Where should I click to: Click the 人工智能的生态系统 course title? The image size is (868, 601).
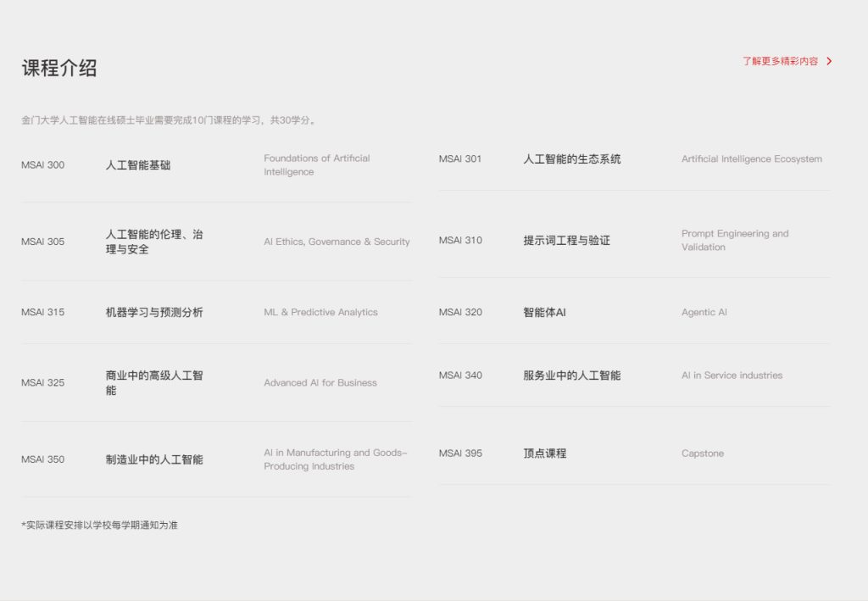coord(572,159)
